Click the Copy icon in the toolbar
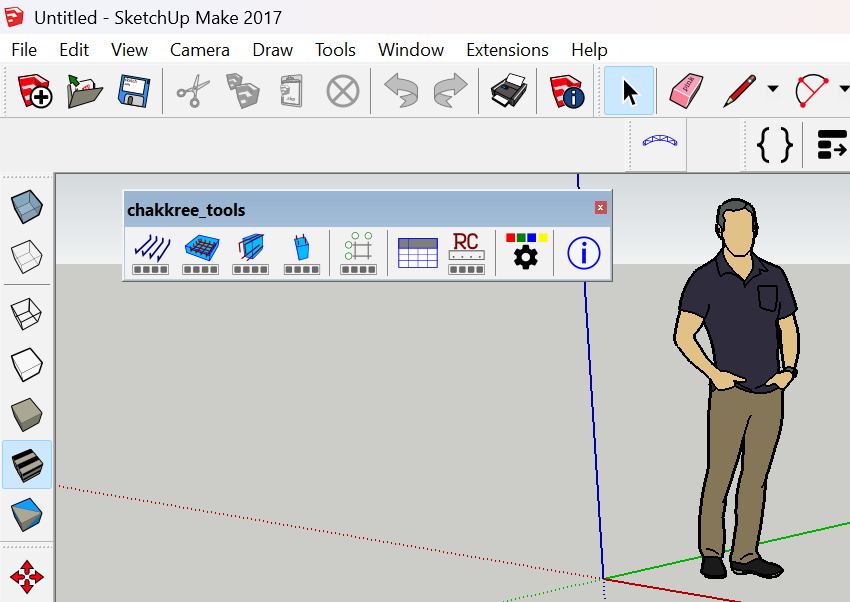 click(x=242, y=90)
